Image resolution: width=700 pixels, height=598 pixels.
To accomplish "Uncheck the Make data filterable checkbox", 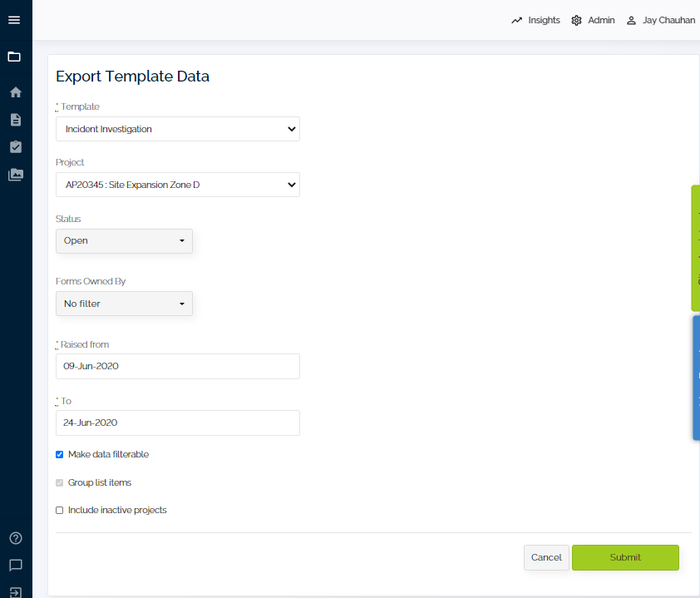I will tap(59, 455).
